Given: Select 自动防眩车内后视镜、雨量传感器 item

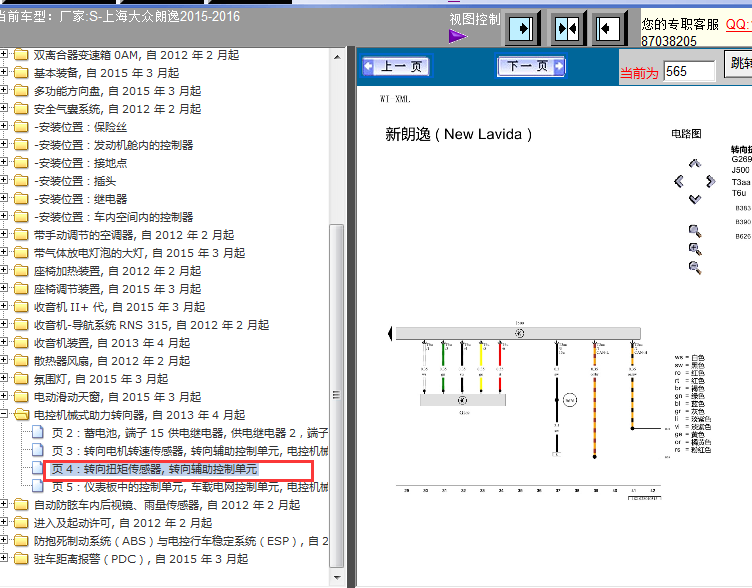Looking at the screenshot, I should pos(167,505).
